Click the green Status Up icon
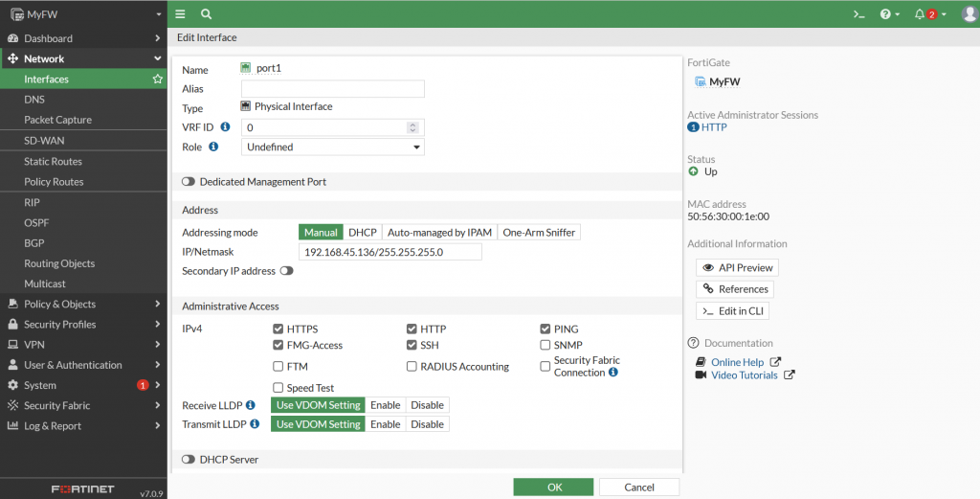Screen dimensions: 980x499 click(693, 171)
